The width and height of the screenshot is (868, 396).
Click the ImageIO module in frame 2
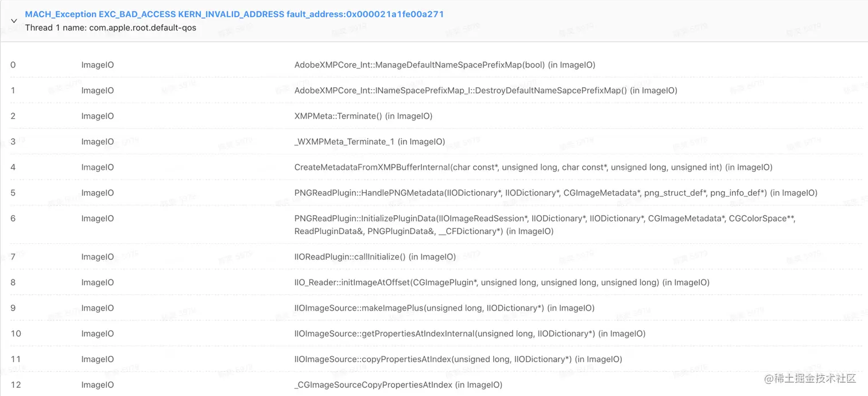click(x=98, y=116)
